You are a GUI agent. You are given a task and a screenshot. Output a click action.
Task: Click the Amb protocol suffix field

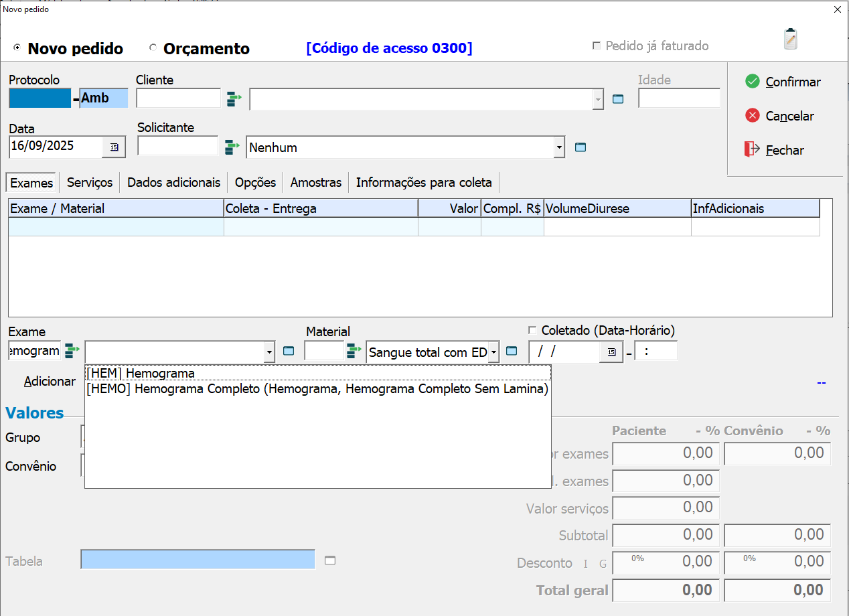pos(104,98)
